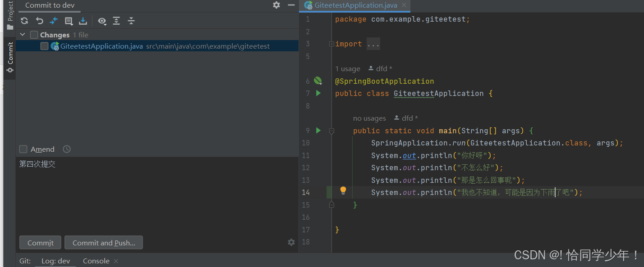Click the no usages hint above main
The image size is (644, 267).
(x=369, y=118)
